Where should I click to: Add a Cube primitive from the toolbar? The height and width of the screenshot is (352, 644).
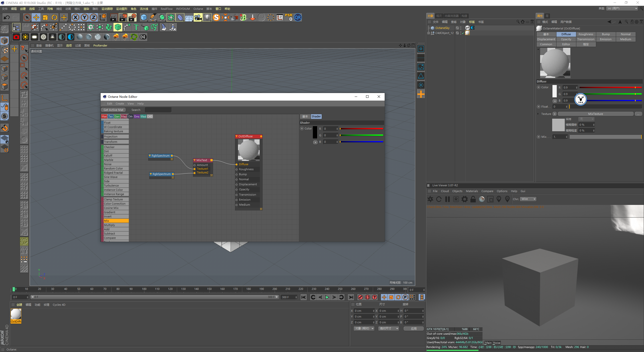144,18
